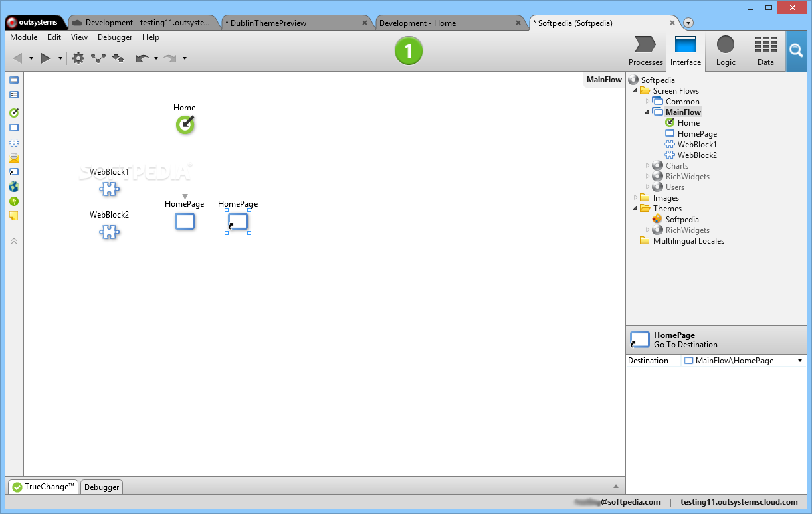Select the External Site globe tool
This screenshot has height=514, width=812.
tap(14, 187)
